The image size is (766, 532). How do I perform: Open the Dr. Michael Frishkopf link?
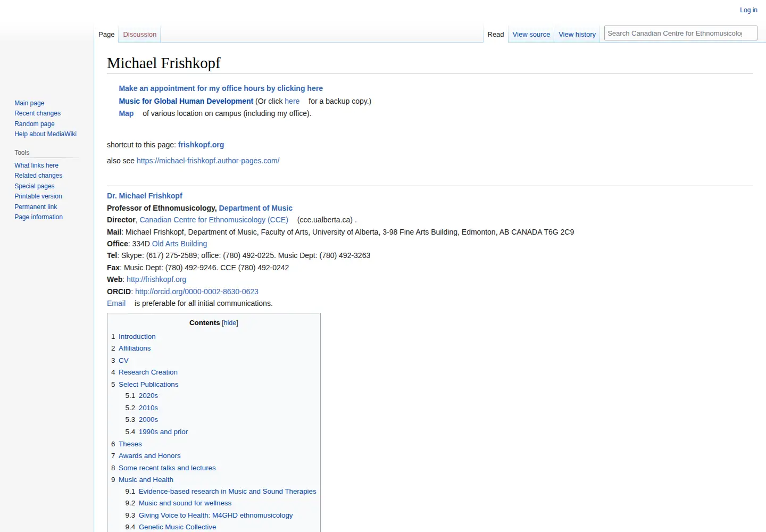click(145, 196)
